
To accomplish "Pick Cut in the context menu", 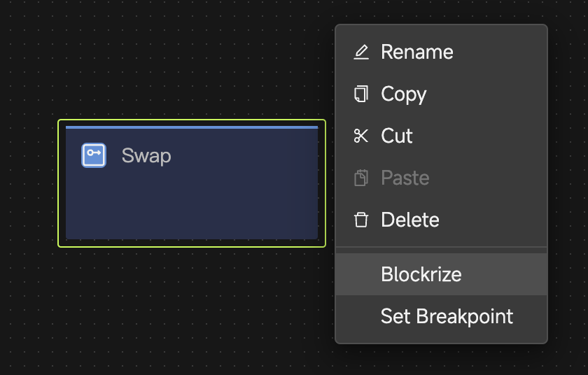I will click(397, 136).
